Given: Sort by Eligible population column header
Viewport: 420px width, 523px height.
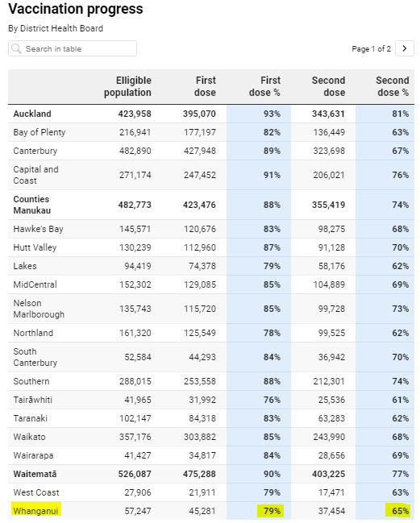Looking at the screenshot, I should tap(127, 86).
